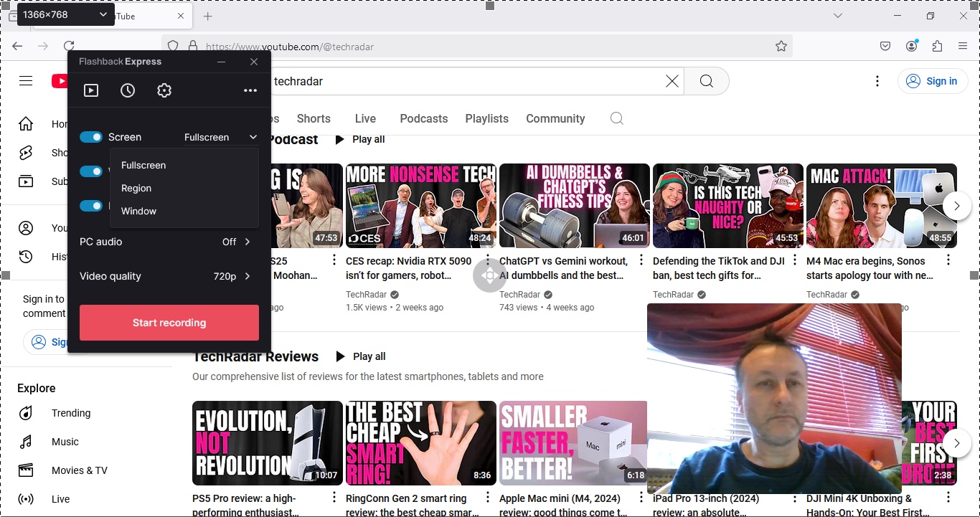Open Flashback Express settings gear
Image resolution: width=980 pixels, height=517 pixels.
(164, 90)
